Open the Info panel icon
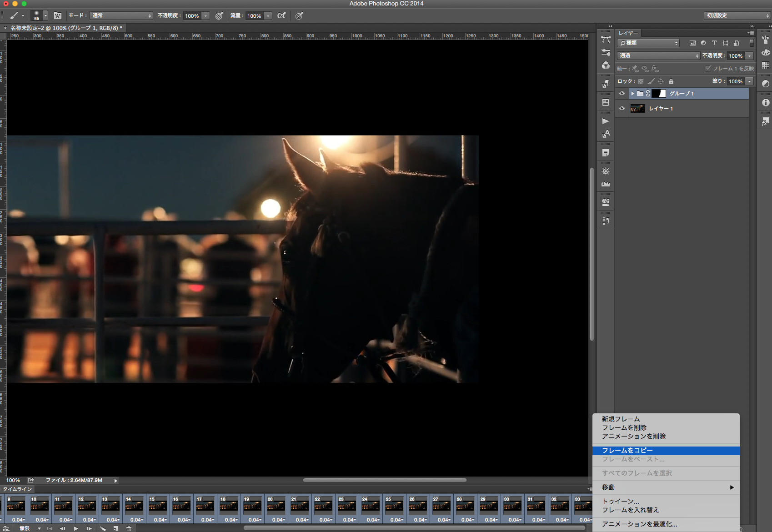The image size is (772, 532). [x=766, y=103]
